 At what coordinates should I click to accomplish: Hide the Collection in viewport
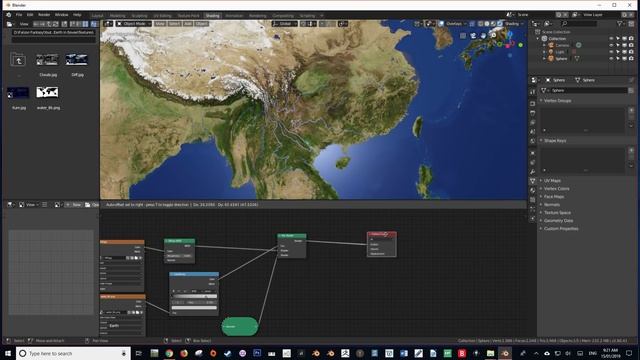[x=611, y=38]
